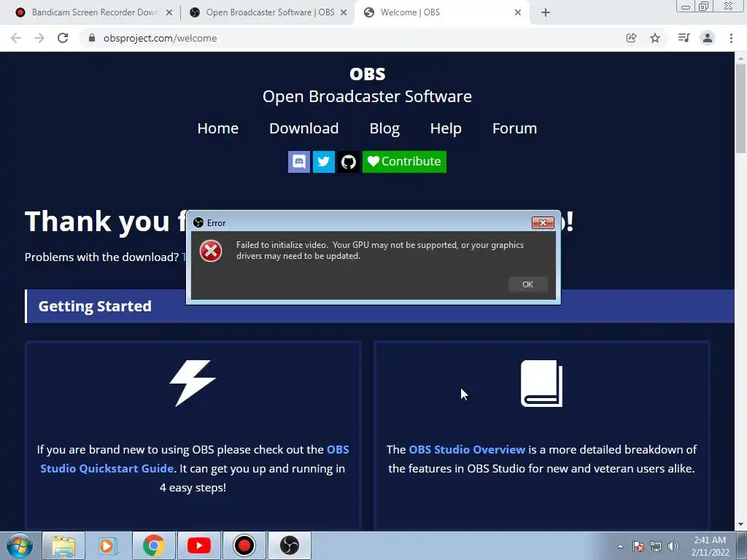Open the Forum nav item
The width and height of the screenshot is (747, 560).
(x=514, y=128)
